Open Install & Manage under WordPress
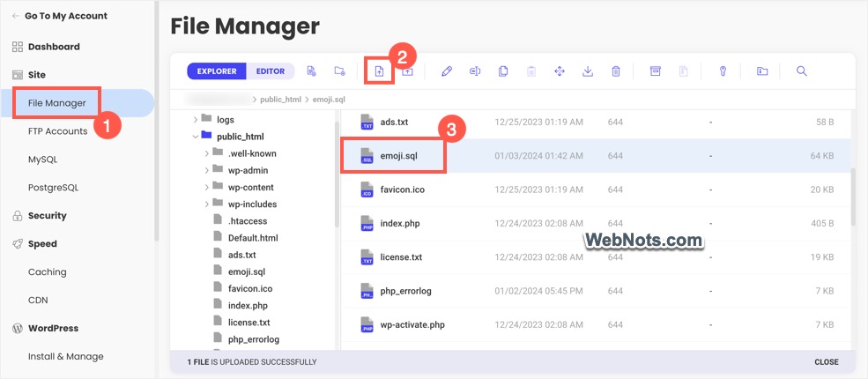Viewport: 868px width, 379px height. [x=65, y=356]
